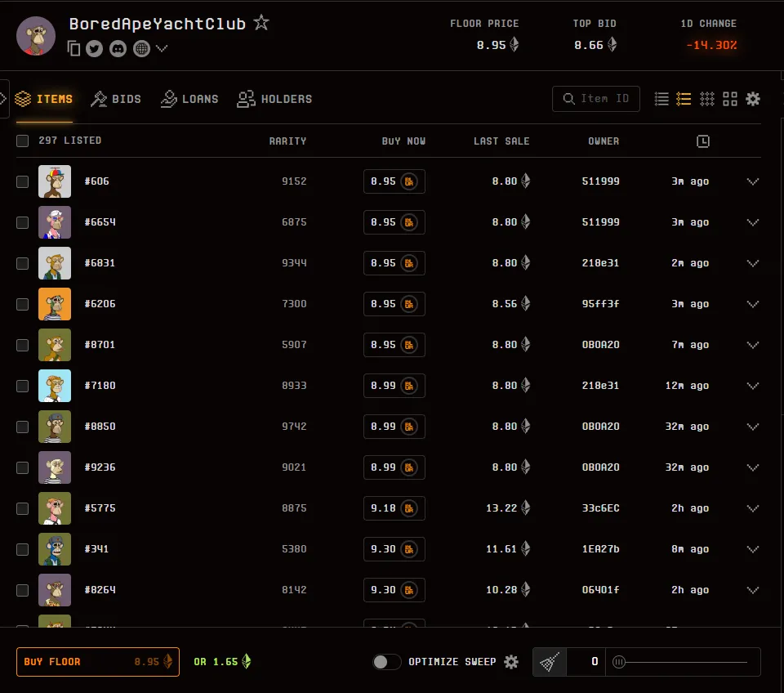Viewport: 784px width, 693px height.
Task: Expand row details for #8850
Action: point(753,427)
